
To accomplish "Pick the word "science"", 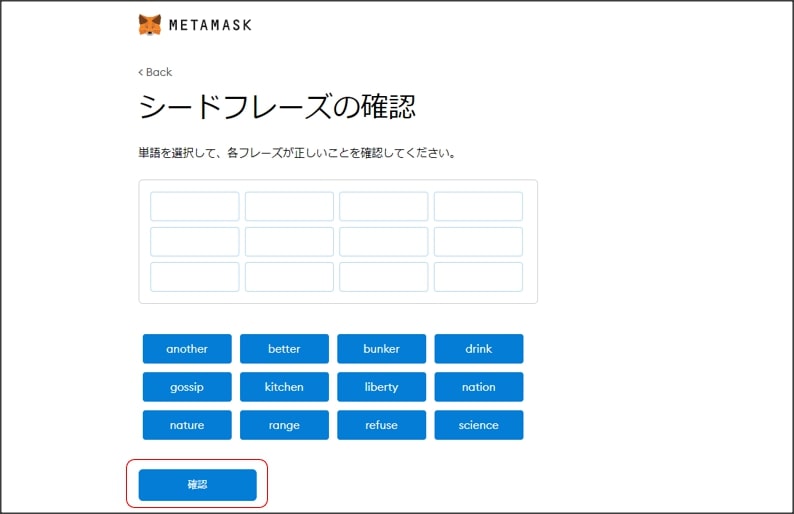I will [x=478, y=425].
